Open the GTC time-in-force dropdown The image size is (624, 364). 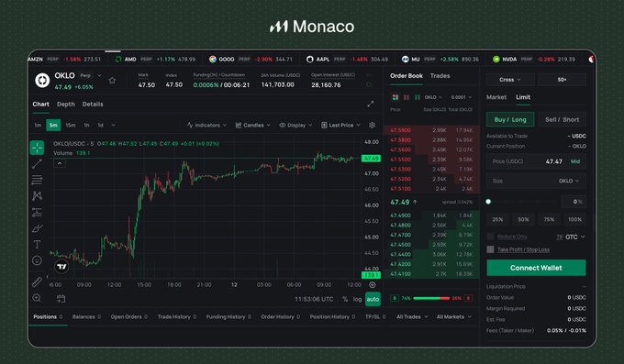tap(574, 237)
